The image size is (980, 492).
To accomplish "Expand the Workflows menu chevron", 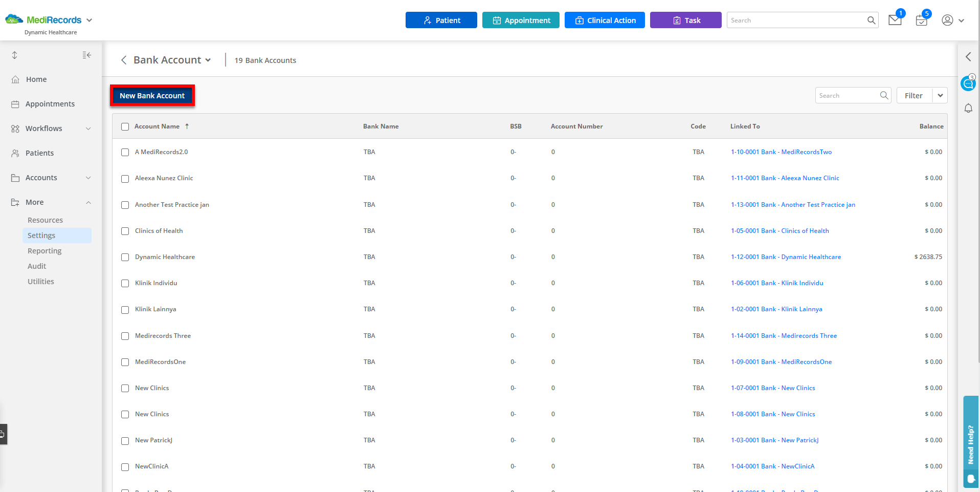I will click(88, 129).
